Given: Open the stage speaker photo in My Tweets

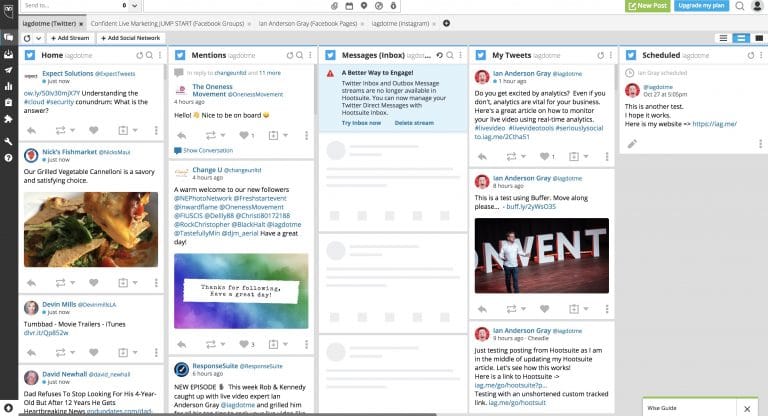Looking at the screenshot, I should pyautogui.click(x=542, y=256).
